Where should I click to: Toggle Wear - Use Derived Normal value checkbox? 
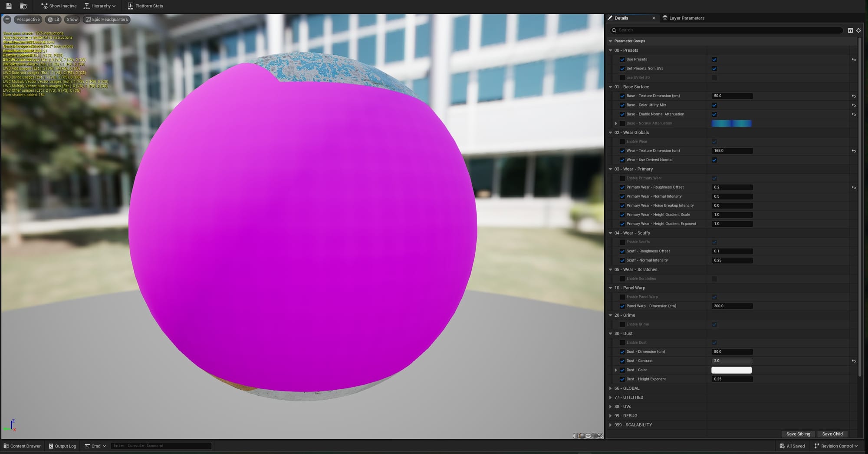tap(714, 160)
